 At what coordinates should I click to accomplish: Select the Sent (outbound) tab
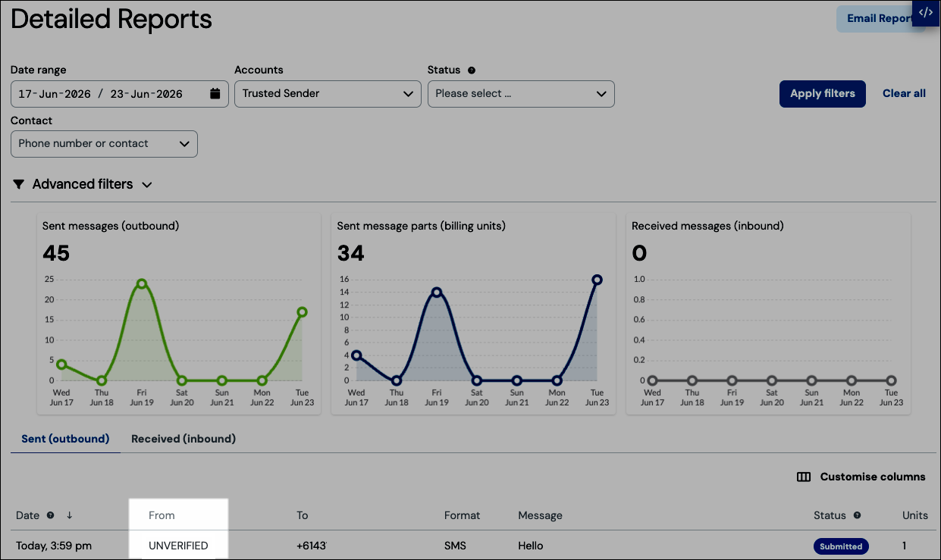point(65,439)
